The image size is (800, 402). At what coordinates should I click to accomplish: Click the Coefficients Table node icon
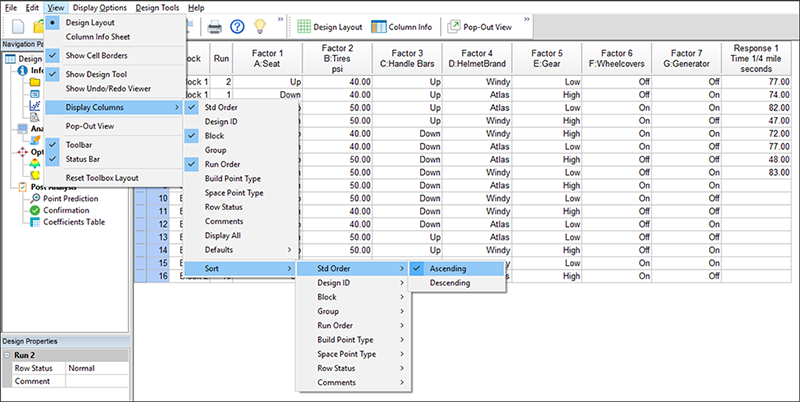pyautogui.click(x=33, y=223)
